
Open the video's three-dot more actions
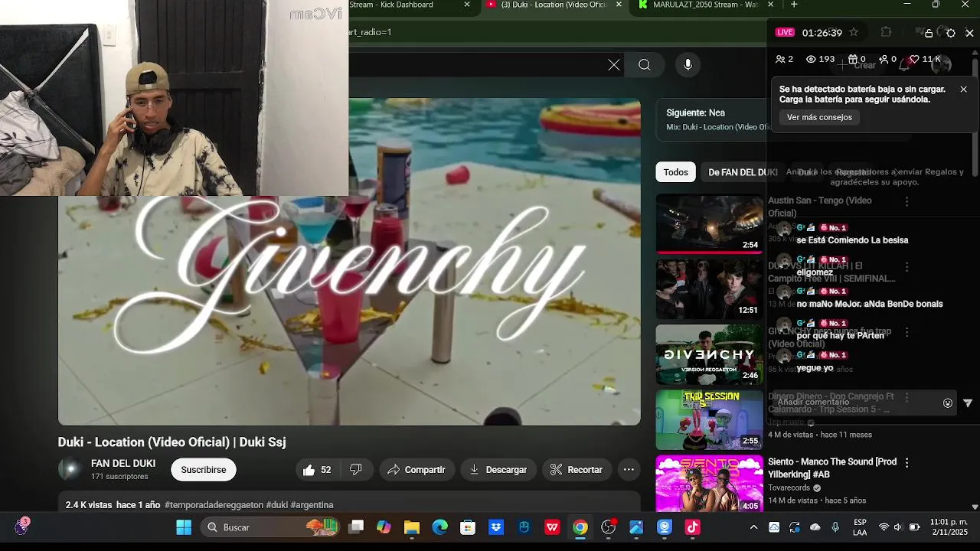pyautogui.click(x=629, y=470)
